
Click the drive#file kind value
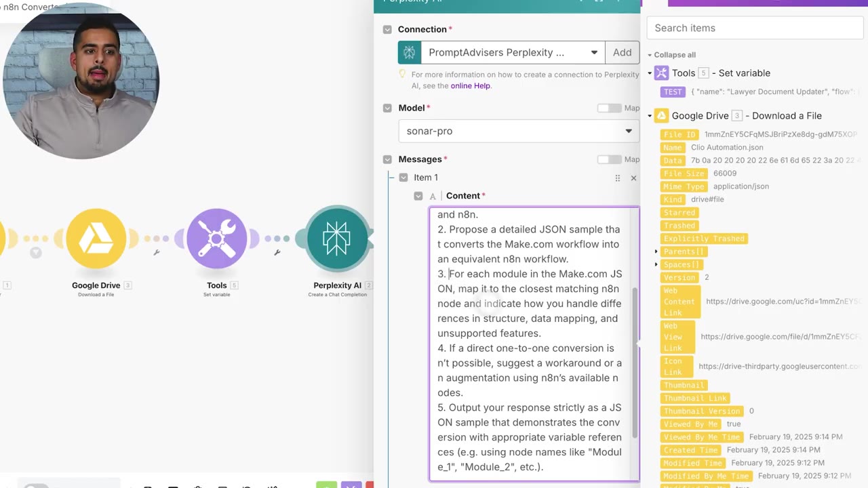coord(707,199)
